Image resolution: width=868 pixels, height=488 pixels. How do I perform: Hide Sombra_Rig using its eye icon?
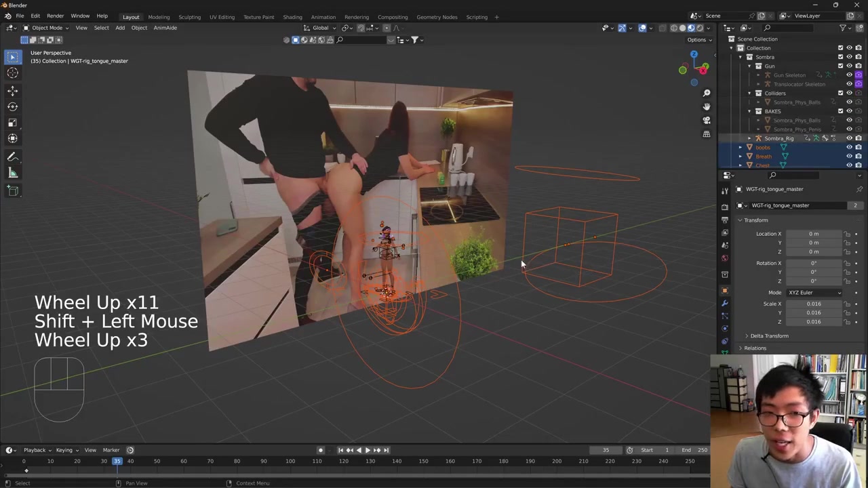tap(849, 138)
